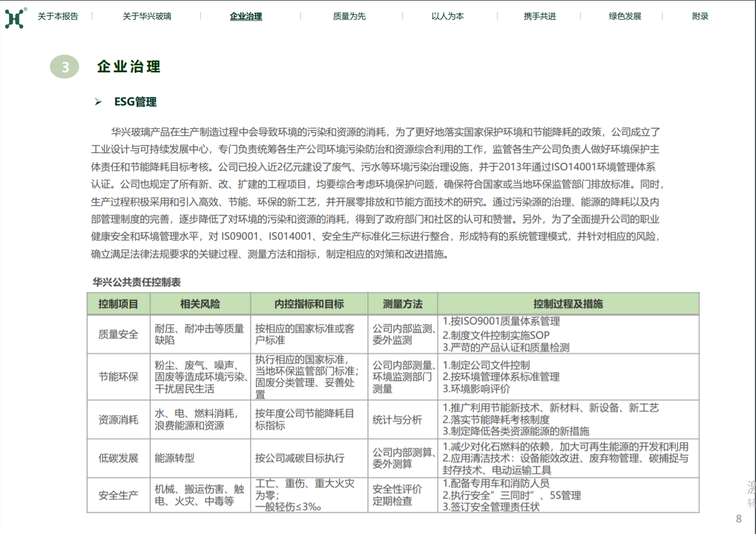The width and height of the screenshot is (756, 534).
Task: Select the 低碳发展 row label cell
Action: point(119,458)
